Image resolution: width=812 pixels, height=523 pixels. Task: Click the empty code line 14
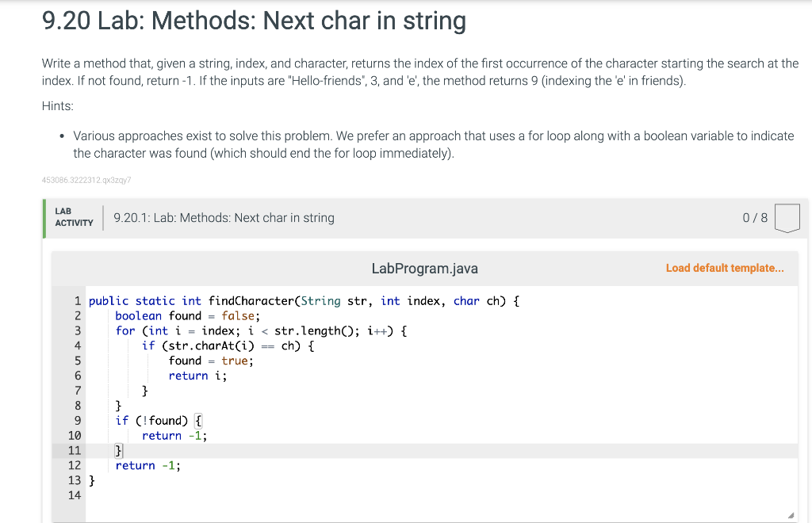pyautogui.click(x=440, y=495)
